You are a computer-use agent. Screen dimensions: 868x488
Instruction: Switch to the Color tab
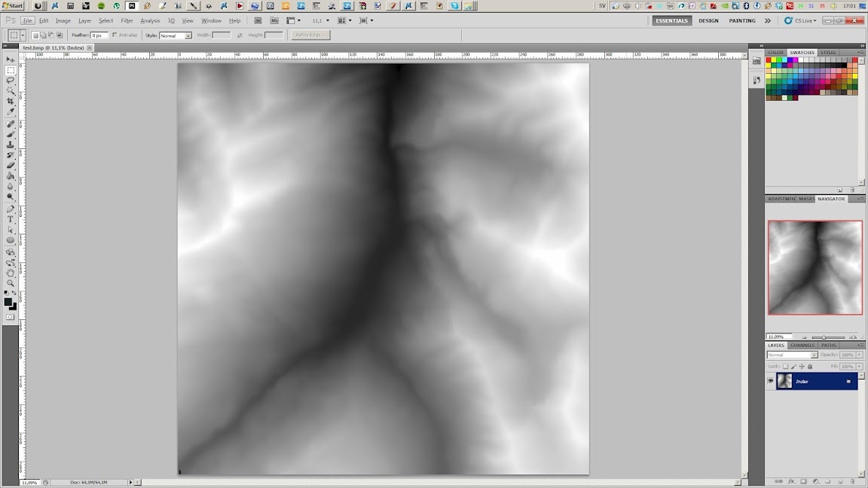pos(775,53)
